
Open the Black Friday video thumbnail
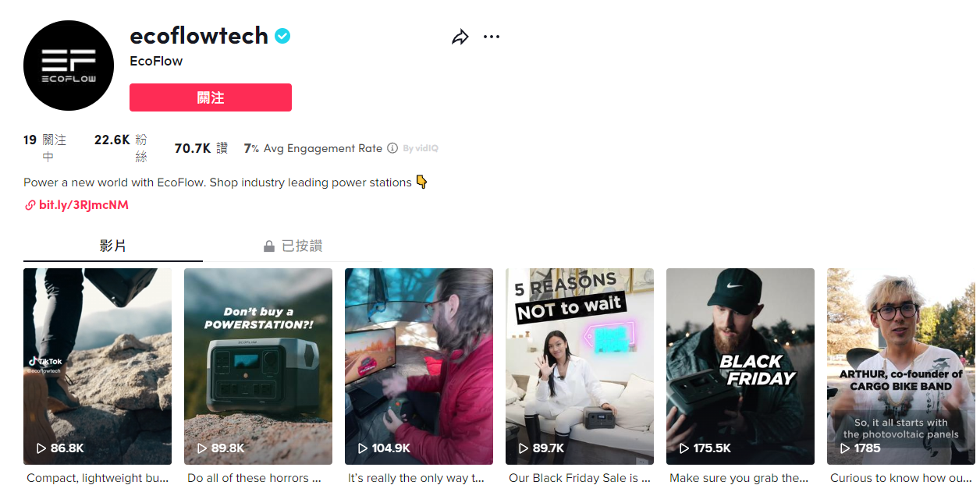pyautogui.click(x=740, y=366)
